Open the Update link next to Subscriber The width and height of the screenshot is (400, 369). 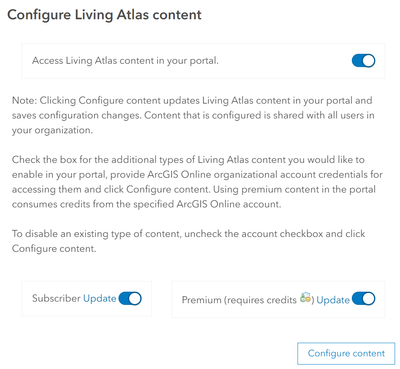99,298
